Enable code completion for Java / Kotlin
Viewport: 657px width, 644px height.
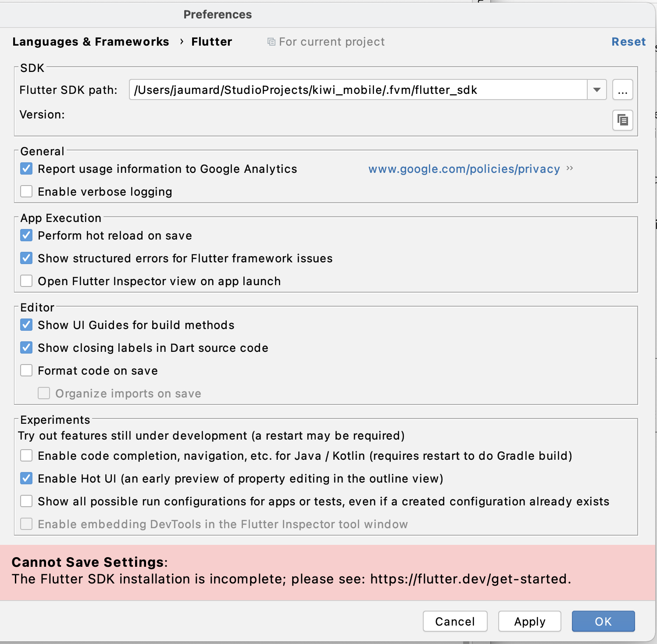pyautogui.click(x=26, y=455)
